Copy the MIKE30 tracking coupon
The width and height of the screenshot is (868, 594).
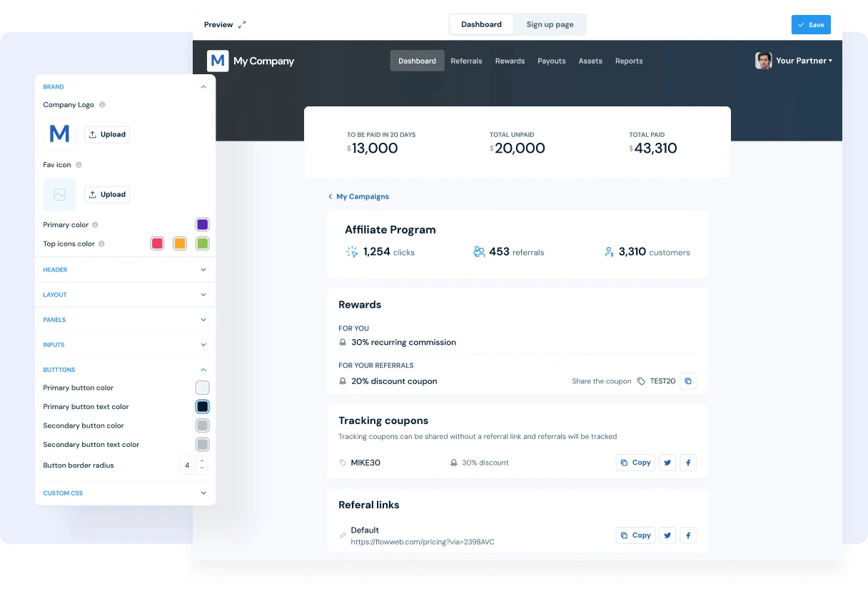[x=635, y=463]
